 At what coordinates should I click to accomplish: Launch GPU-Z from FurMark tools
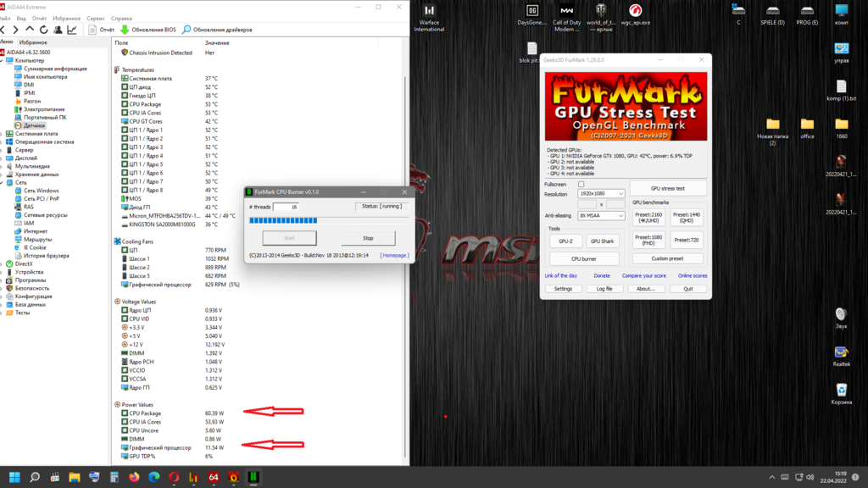(x=565, y=241)
